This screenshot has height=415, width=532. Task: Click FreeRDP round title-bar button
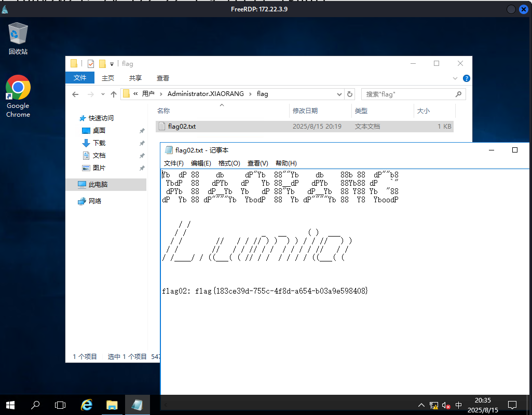point(511,9)
